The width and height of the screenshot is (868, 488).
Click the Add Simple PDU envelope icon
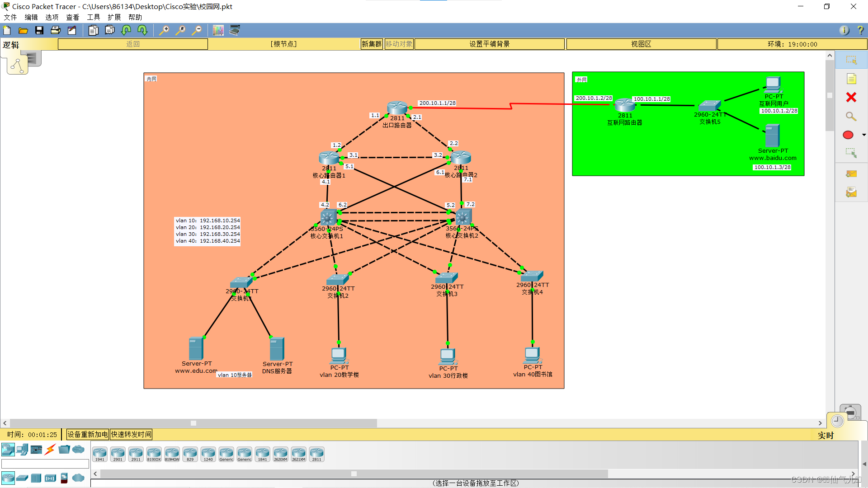click(x=851, y=174)
